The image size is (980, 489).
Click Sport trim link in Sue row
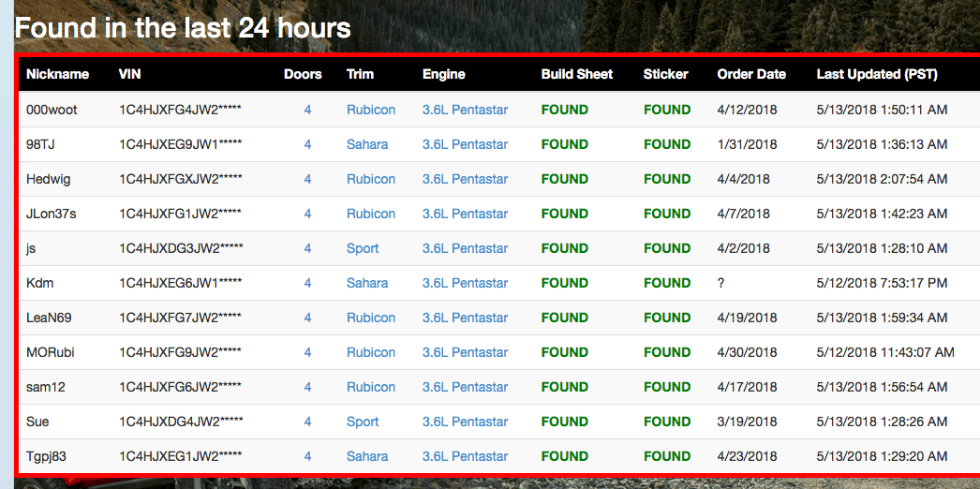tap(363, 422)
